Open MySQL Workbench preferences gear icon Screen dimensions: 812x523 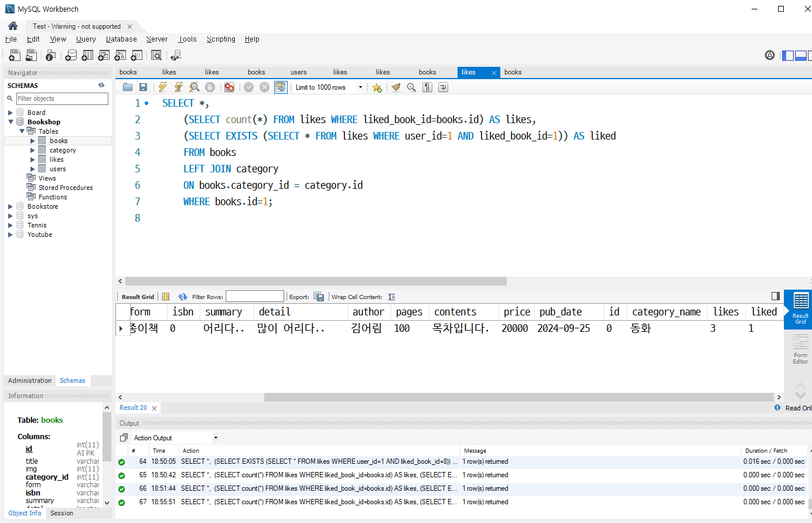770,55
